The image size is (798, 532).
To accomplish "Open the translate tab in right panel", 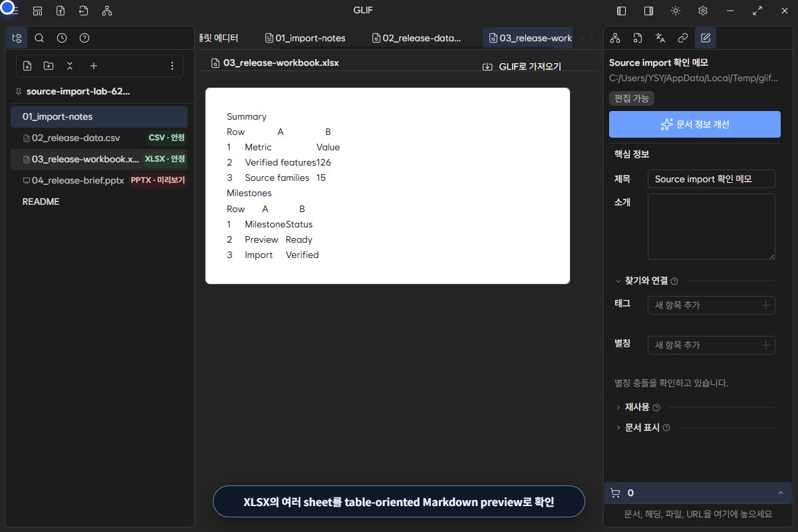I will (x=660, y=38).
